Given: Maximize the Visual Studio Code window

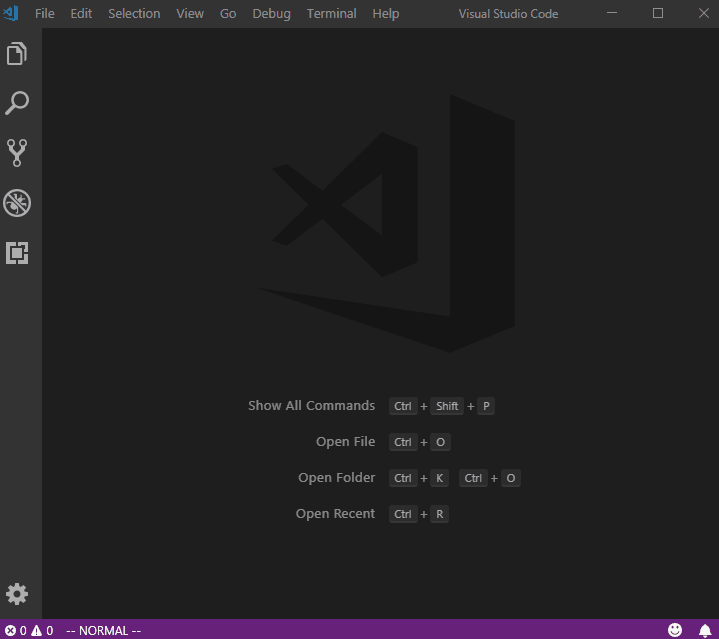Looking at the screenshot, I should [658, 13].
